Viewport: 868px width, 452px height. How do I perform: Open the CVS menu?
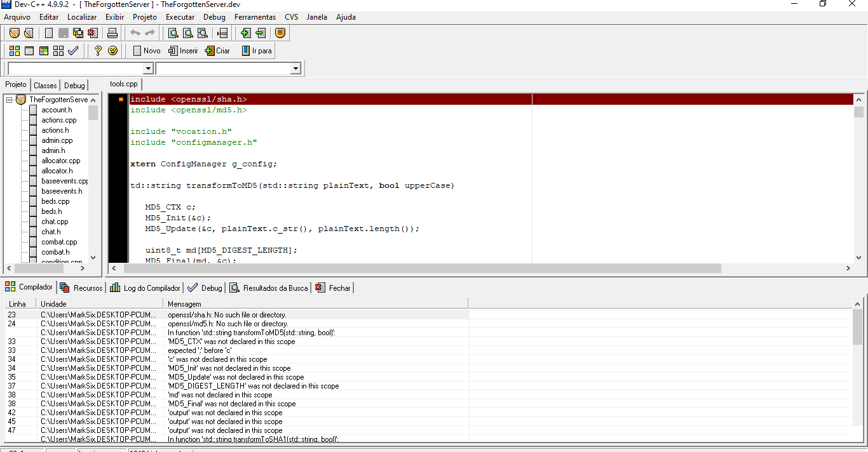[x=292, y=17]
